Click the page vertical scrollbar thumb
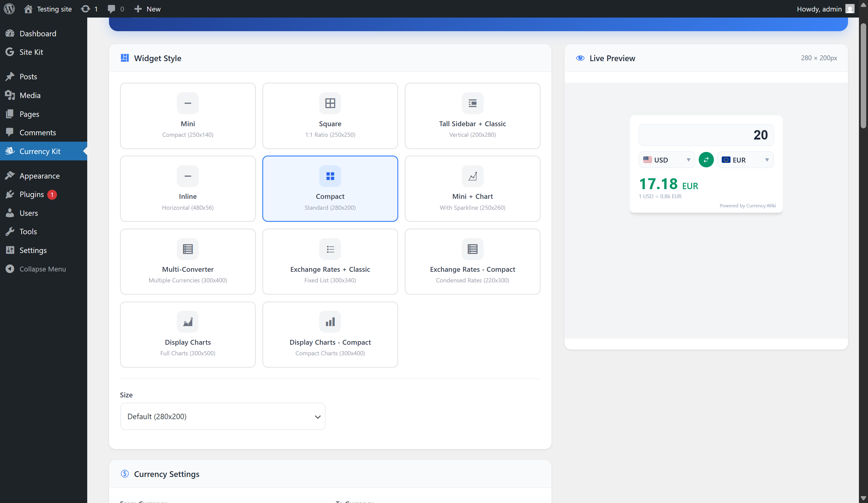Screen dimensions: 868x503 [863, 76]
